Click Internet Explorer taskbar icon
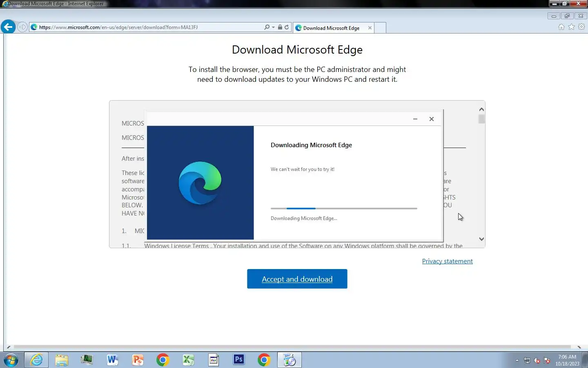588x368 pixels. 37,360
